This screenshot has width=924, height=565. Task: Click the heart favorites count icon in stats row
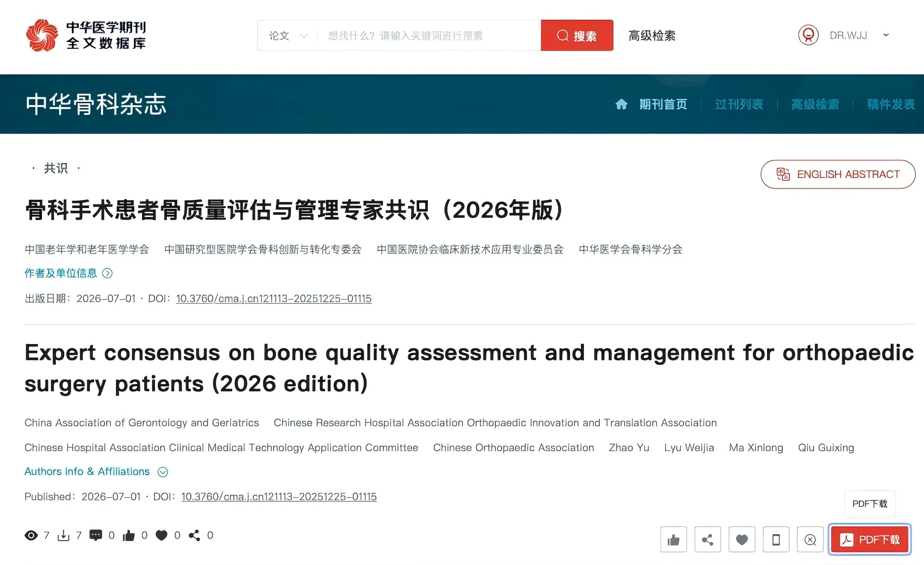[161, 535]
